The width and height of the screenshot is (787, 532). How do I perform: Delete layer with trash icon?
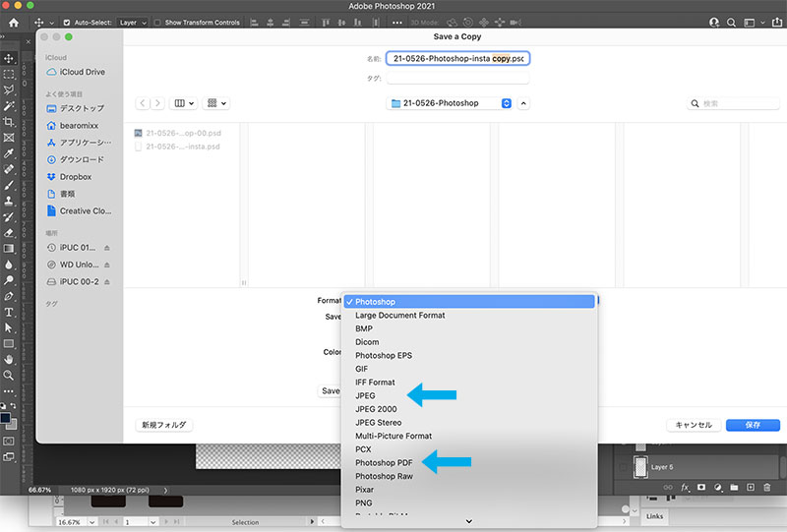pos(767,487)
